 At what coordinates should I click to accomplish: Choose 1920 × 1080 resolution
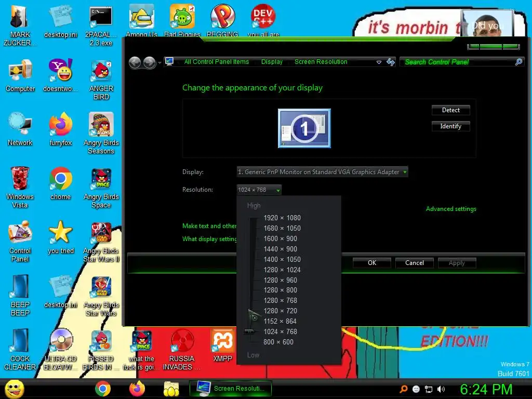pyautogui.click(x=282, y=218)
